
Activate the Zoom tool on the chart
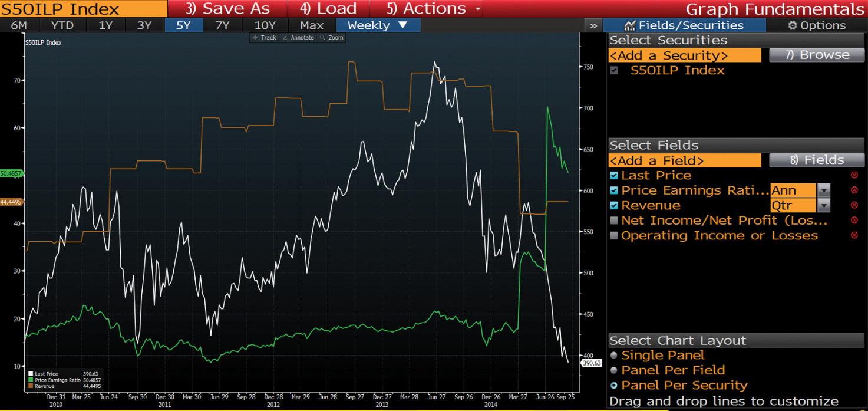(334, 37)
